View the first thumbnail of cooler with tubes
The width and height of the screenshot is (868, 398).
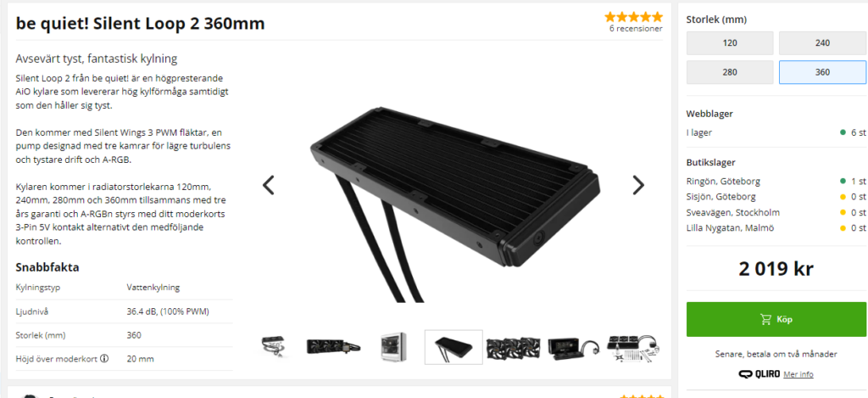pos(274,347)
